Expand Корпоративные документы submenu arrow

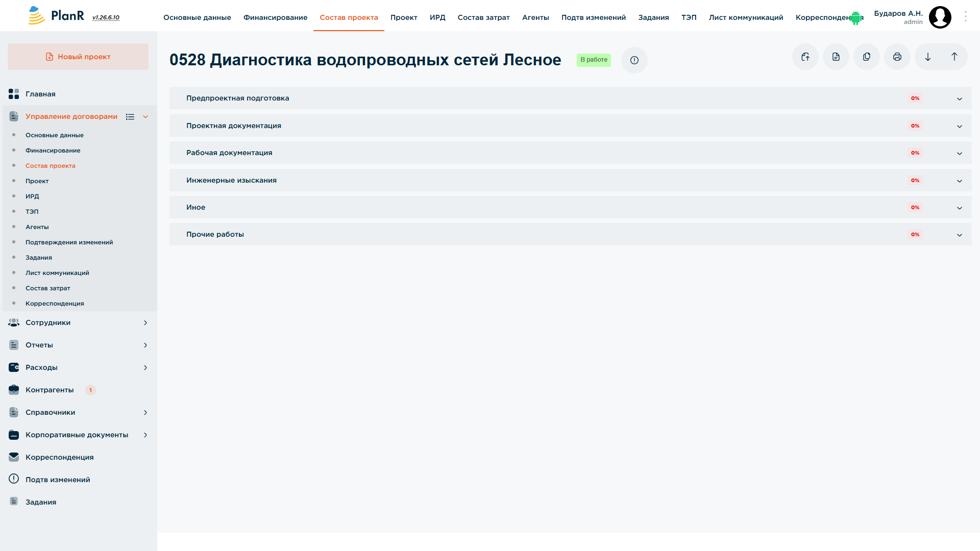(x=145, y=435)
